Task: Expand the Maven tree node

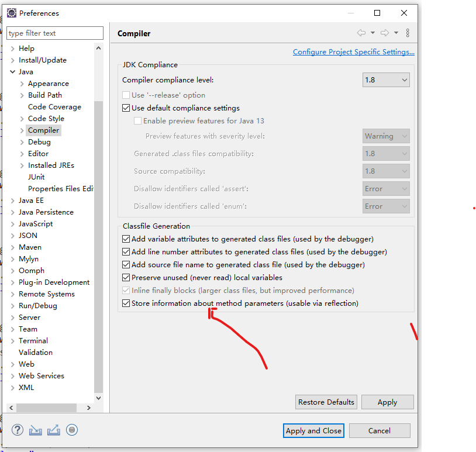Action: pyautogui.click(x=12, y=247)
